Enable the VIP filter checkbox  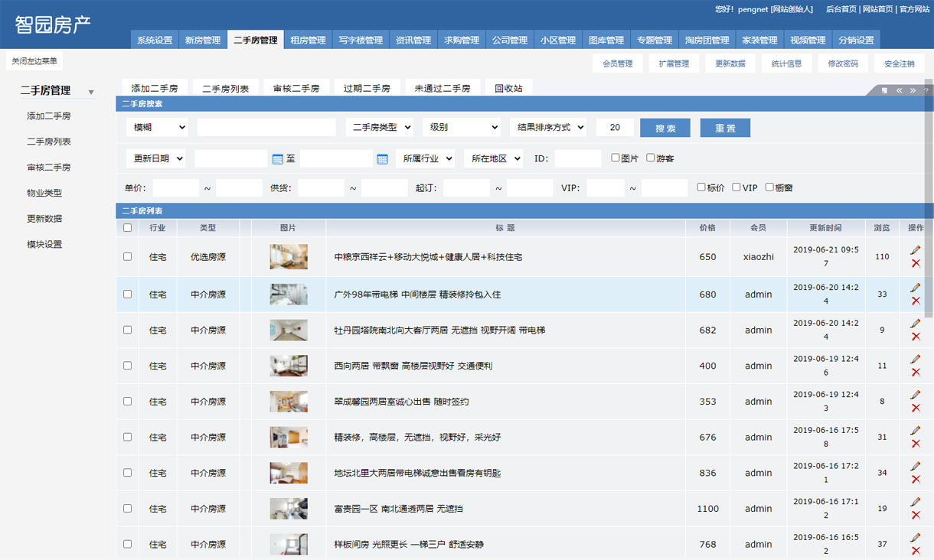pyautogui.click(x=736, y=187)
